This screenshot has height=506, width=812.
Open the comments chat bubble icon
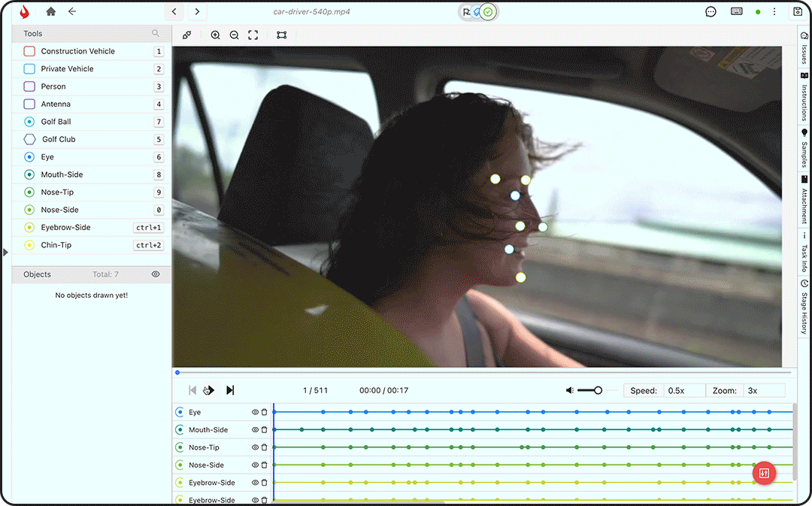(710, 12)
